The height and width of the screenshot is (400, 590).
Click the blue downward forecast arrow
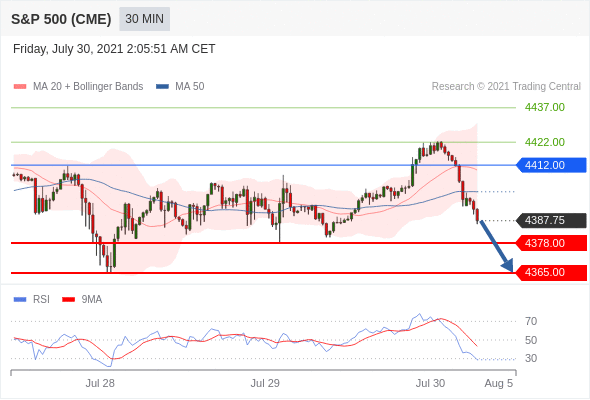click(x=497, y=246)
